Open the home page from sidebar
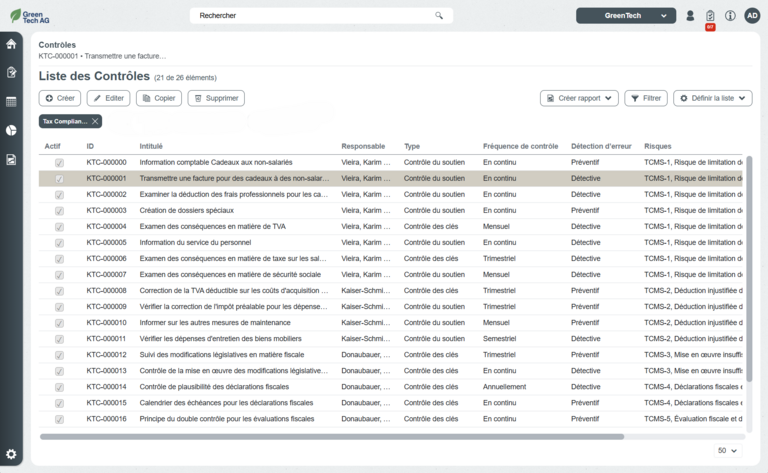This screenshot has height=473, width=768. point(11,44)
